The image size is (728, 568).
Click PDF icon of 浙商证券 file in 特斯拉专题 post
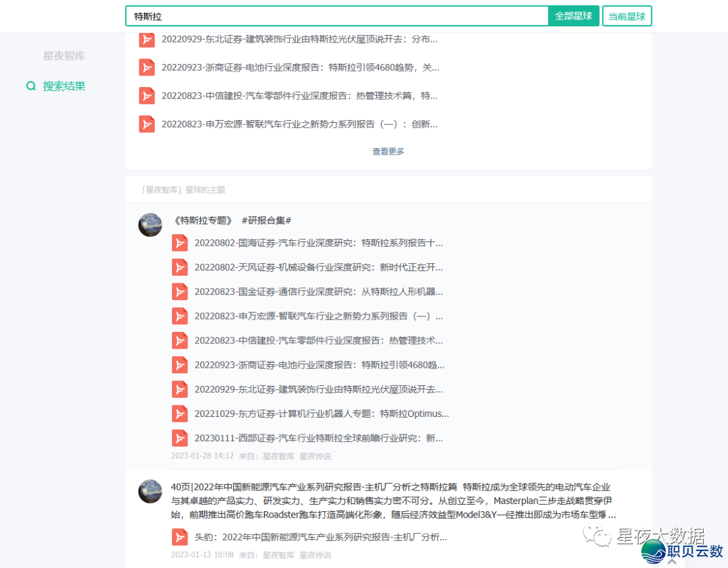[180, 365]
